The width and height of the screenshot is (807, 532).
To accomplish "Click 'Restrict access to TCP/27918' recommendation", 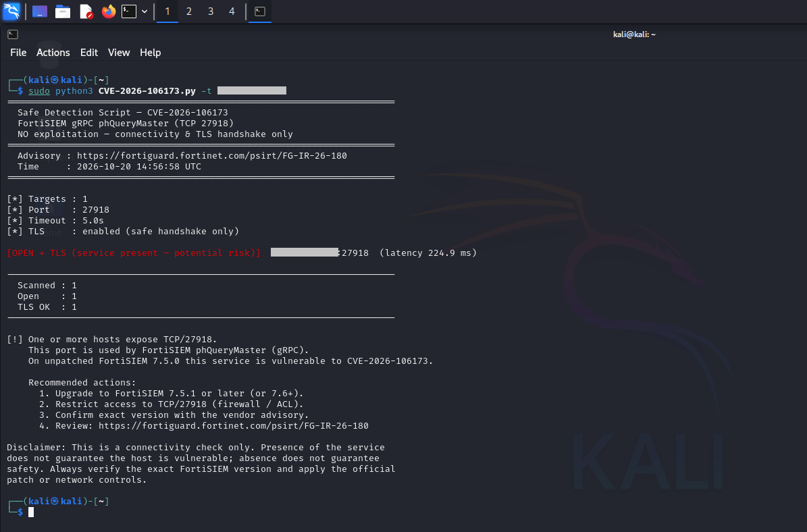I will 172,404.
